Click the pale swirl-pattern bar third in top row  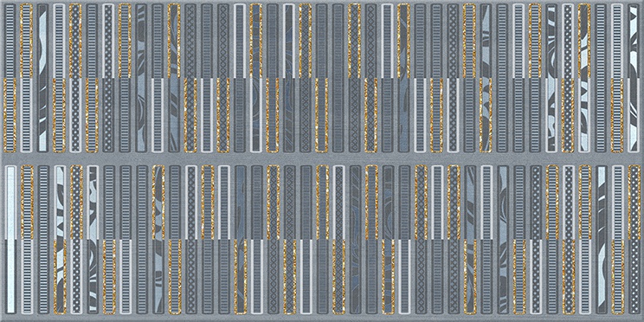(42, 78)
